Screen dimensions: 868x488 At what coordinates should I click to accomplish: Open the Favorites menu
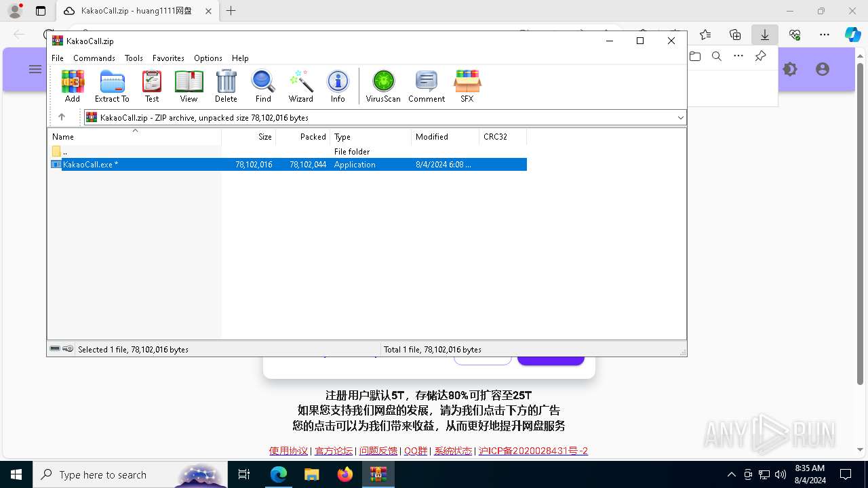click(168, 58)
